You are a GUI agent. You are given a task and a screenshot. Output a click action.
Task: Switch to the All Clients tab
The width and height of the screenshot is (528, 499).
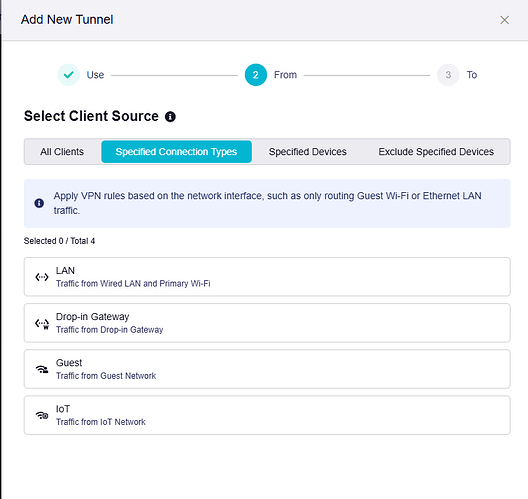(62, 152)
